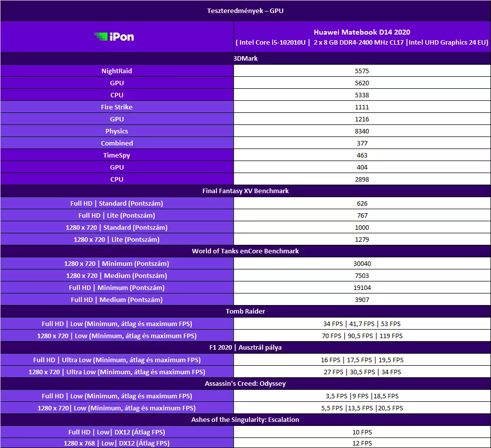Click 'Full HD | Ultra Low' row label
This screenshot has width=491, height=448.
[117, 360]
